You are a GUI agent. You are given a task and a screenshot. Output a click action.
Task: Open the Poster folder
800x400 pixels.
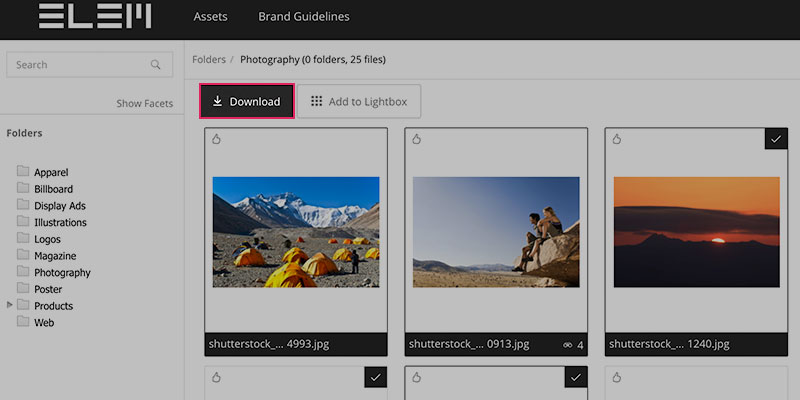click(x=48, y=289)
